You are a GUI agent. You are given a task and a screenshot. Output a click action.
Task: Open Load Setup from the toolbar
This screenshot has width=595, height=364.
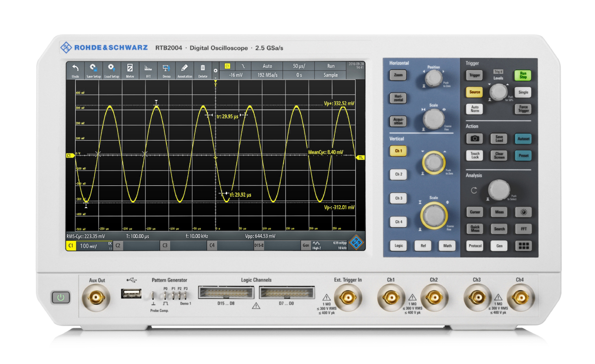[x=112, y=70]
